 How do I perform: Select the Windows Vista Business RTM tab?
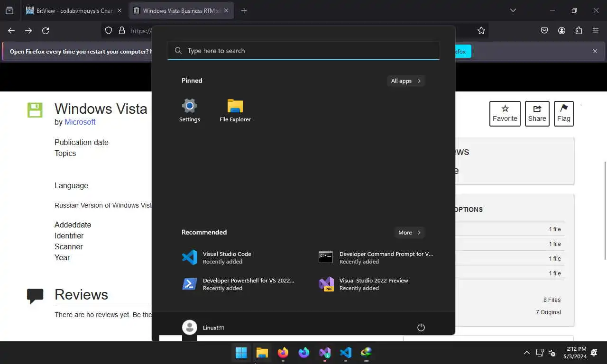pos(181,10)
